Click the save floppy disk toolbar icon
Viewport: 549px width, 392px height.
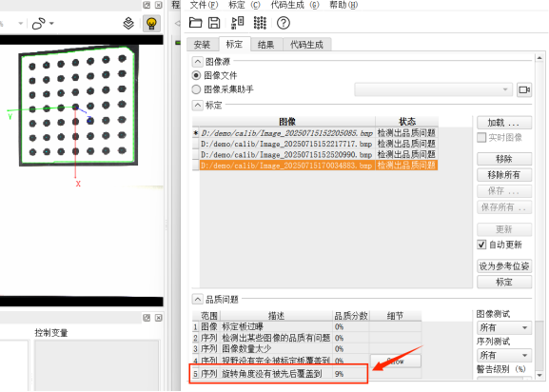(214, 23)
